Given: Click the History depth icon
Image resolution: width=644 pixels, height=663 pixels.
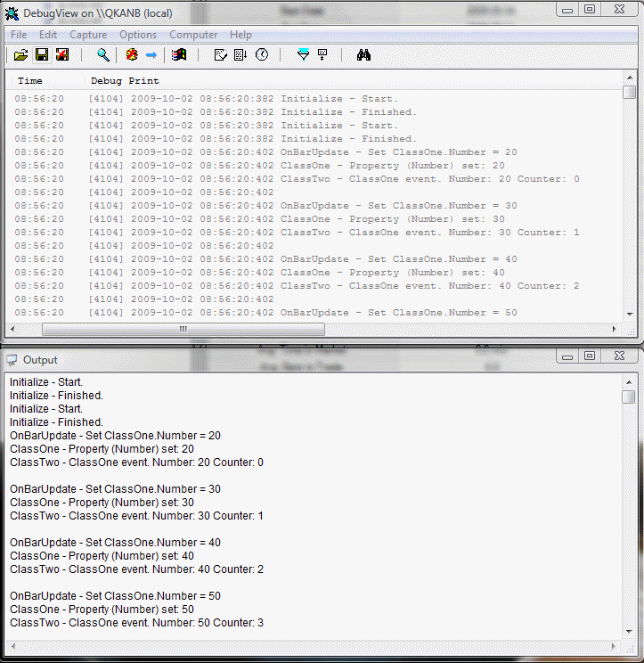Looking at the screenshot, I should point(240,55).
